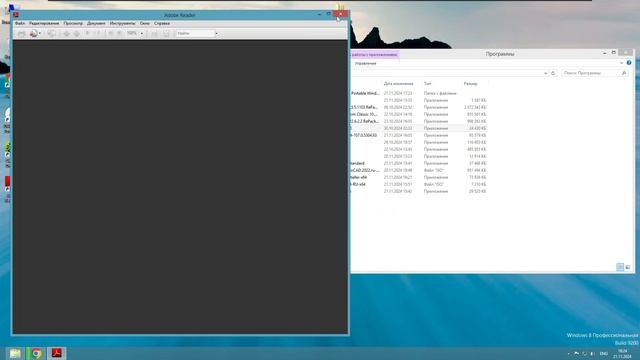Open the Просмотр menu in Adobe Reader

click(73, 23)
